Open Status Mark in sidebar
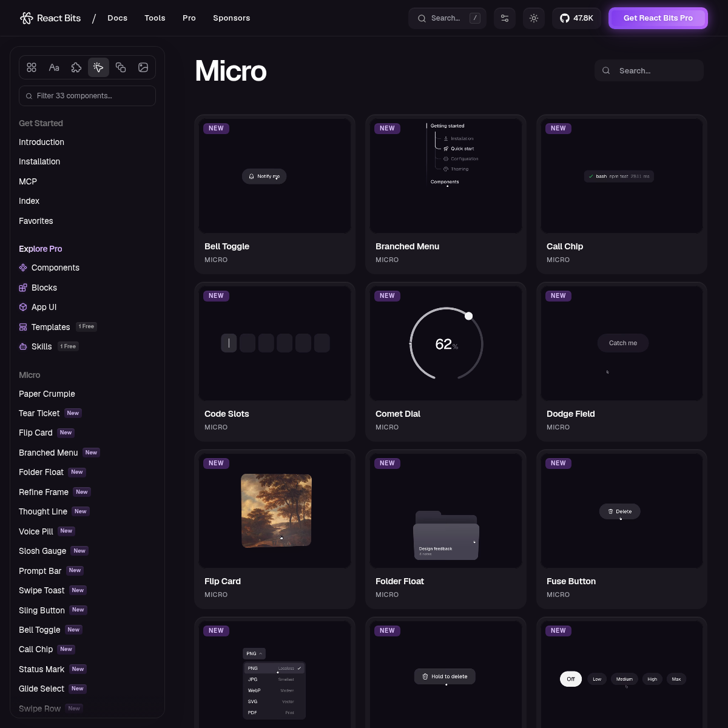Image resolution: width=728 pixels, height=728 pixels. (x=41, y=669)
